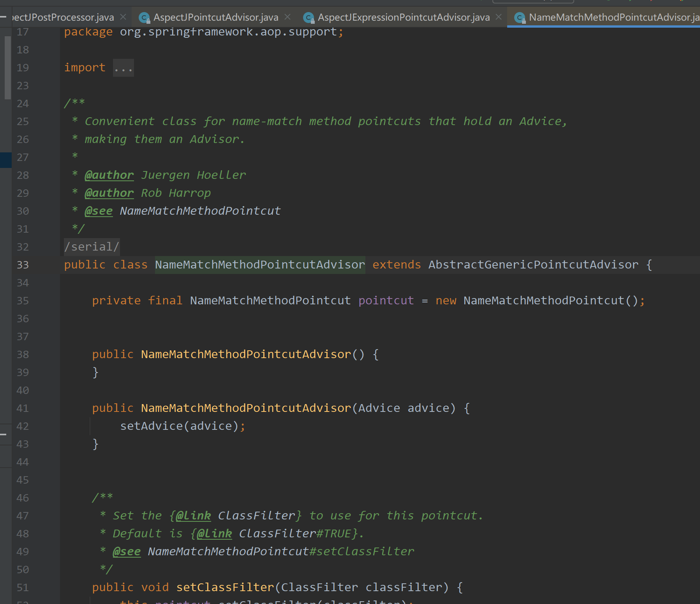Click AspectJExpressionPointcutAdvisor.java class file icon
Viewport: 700px width, 604px height.
(309, 18)
